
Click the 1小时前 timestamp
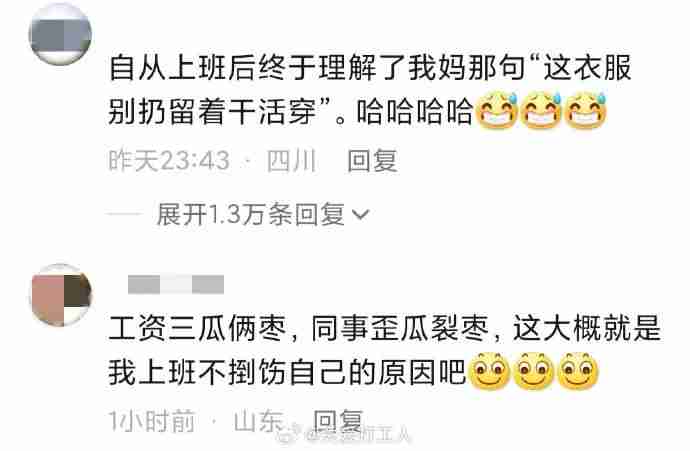pos(151,421)
